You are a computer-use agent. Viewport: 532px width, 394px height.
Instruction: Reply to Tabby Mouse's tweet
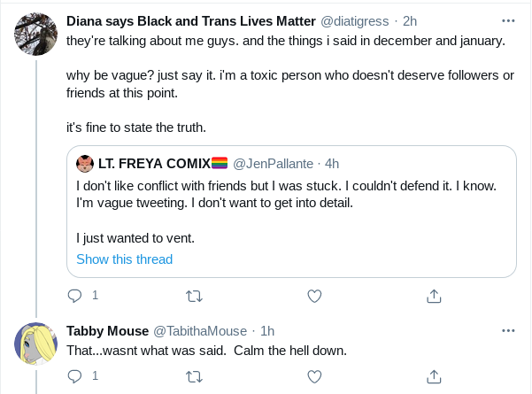click(x=74, y=376)
